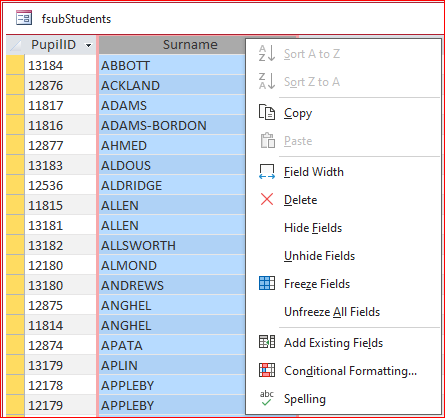This screenshot has height=418, width=445.
Task: Select the row selector for ACKLAND
Action: [15, 85]
